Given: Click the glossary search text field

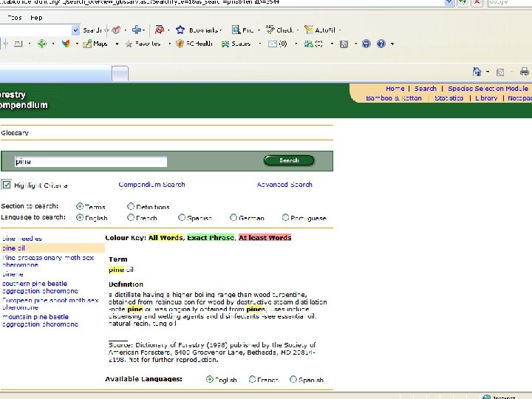Looking at the screenshot, I should (x=91, y=162).
